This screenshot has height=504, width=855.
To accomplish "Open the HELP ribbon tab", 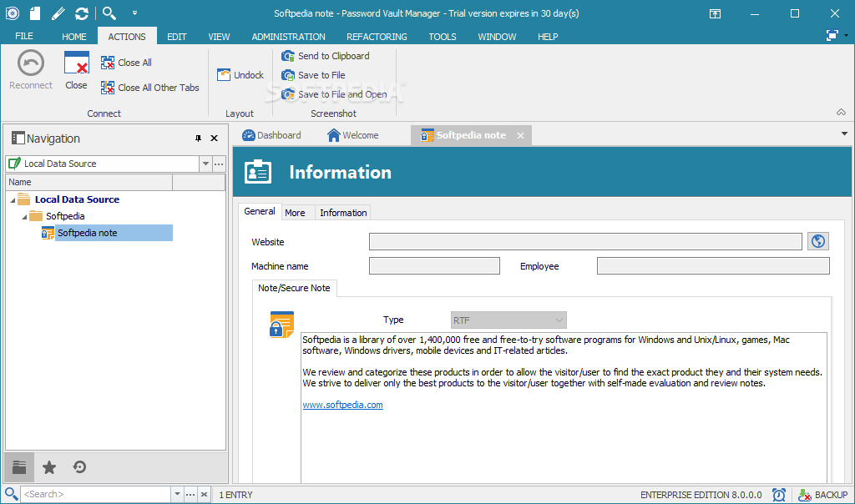I will [548, 37].
